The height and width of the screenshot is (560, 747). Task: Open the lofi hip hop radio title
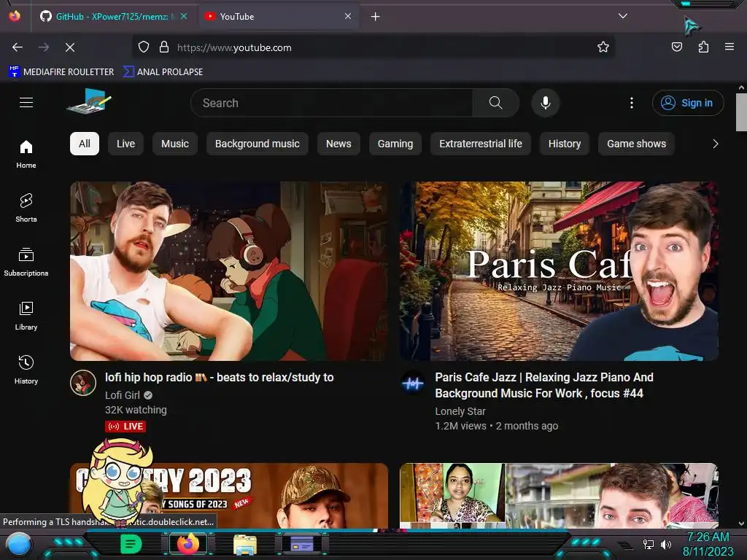click(219, 377)
